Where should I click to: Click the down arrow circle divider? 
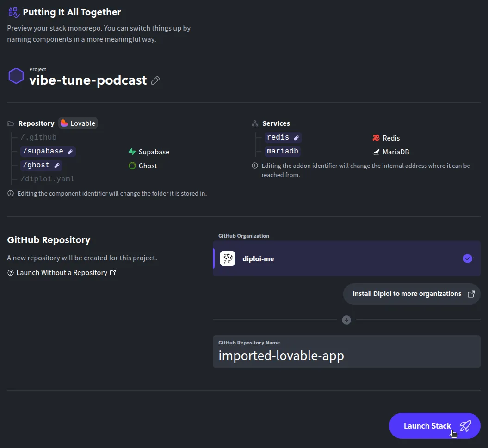[x=346, y=320]
